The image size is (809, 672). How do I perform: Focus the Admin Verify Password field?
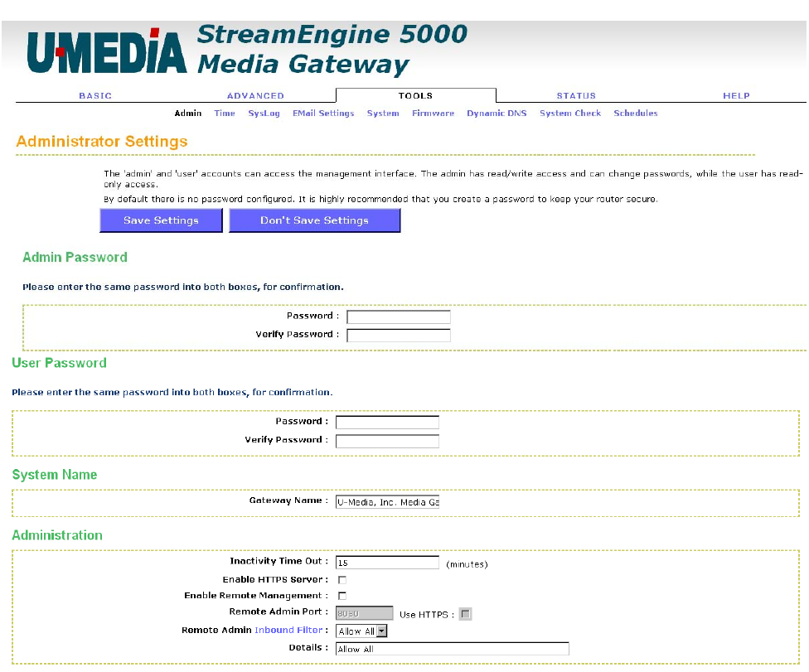point(399,336)
